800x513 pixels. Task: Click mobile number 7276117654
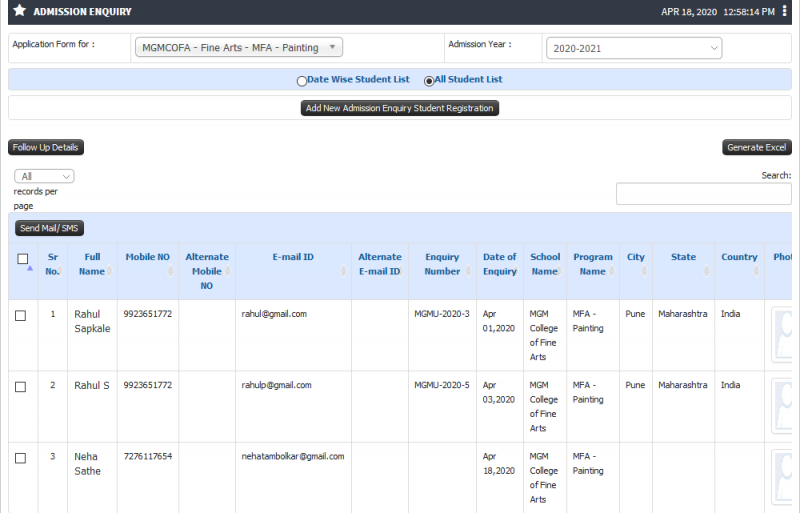(147, 456)
